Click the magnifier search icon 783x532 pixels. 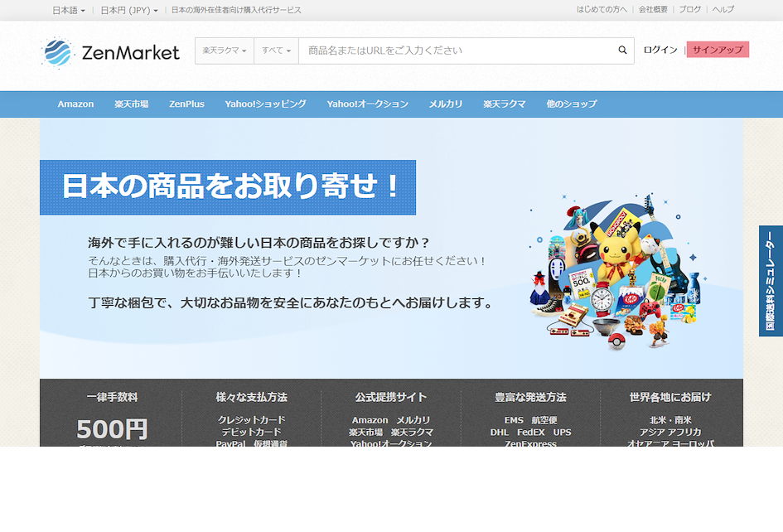(x=622, y=50)
